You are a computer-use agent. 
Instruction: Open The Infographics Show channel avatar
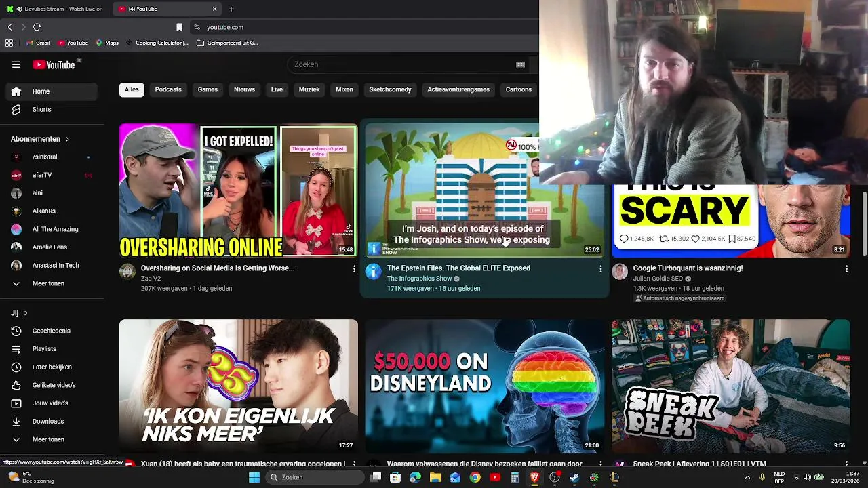point(373,272)
